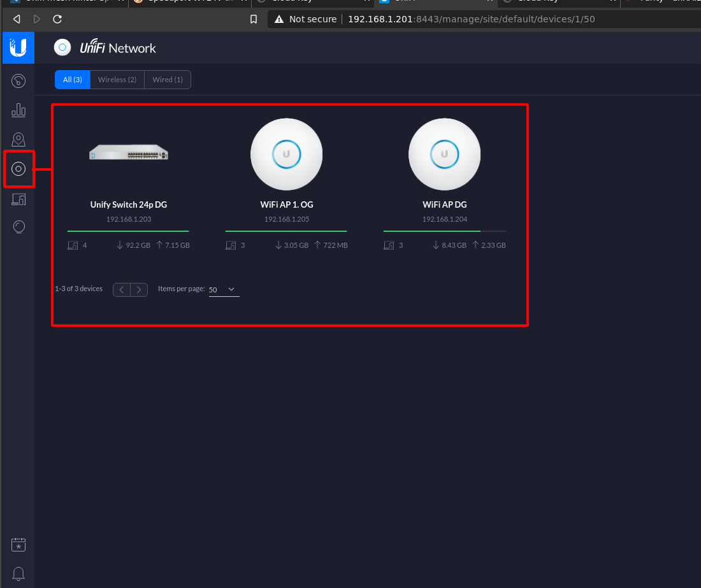Open the Map sidebar icon
Viewport: 701px width, 588px height.
18,140
